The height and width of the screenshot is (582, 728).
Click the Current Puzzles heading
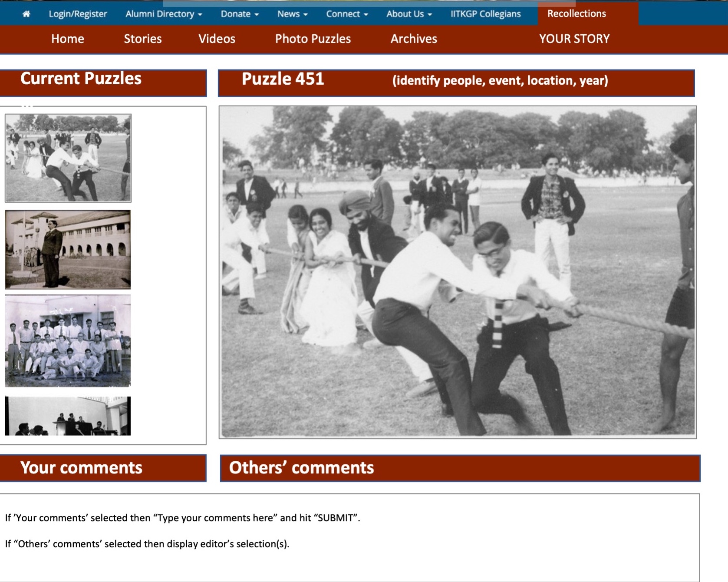(x=81, y=79)
